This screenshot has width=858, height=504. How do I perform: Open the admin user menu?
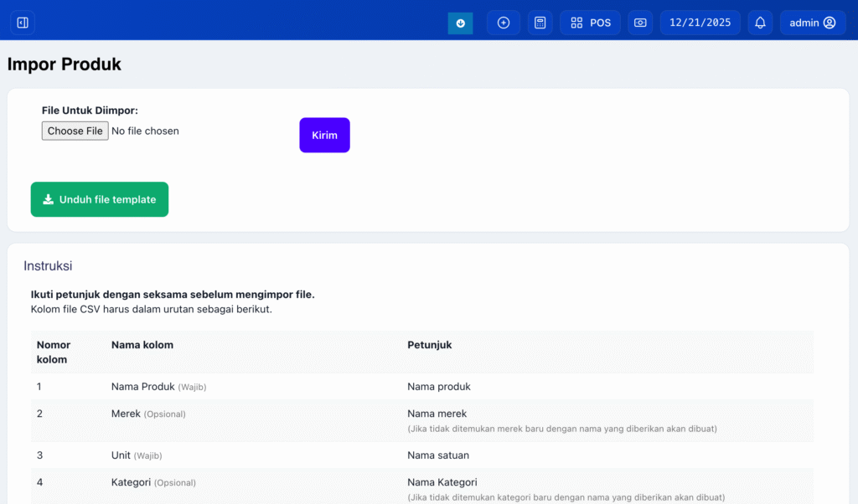click(x=812, y=23)
